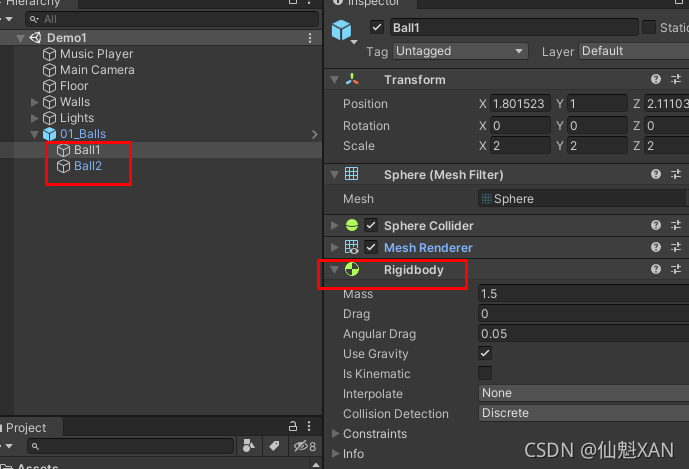Lock the Project panel

tap(293, 426)
